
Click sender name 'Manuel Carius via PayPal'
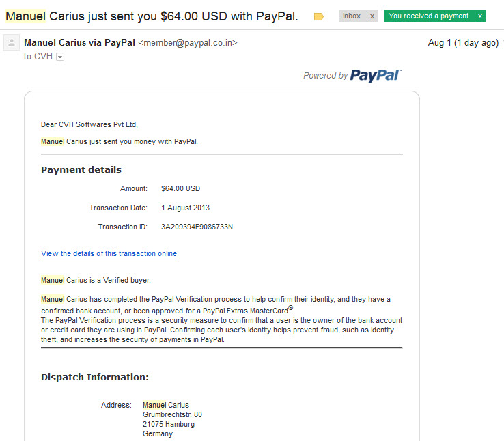79,43
